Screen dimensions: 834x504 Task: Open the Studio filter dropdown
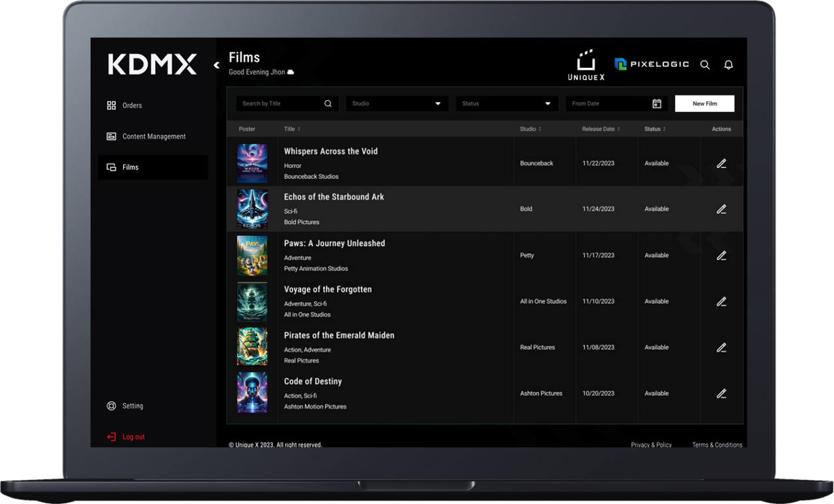397,104
